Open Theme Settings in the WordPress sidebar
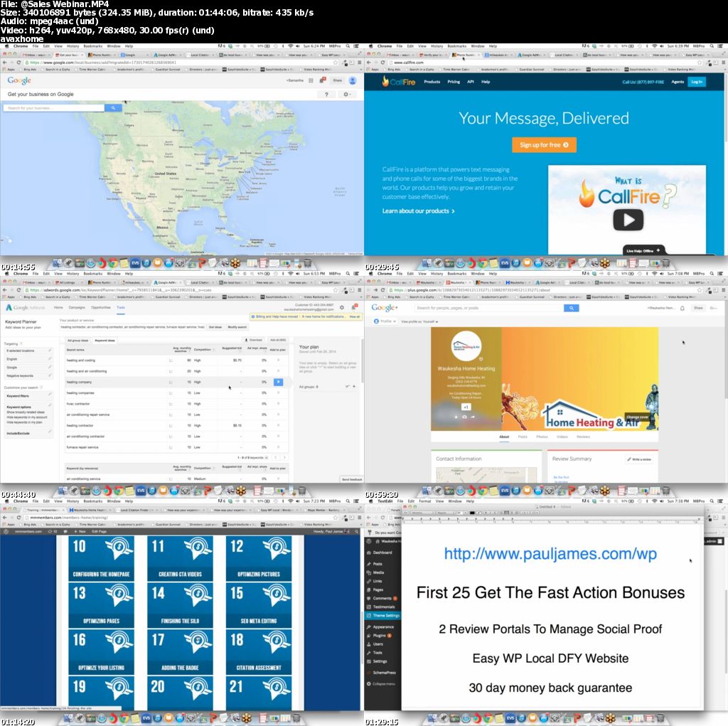The height and width of the screenshot is (726, 728). (x=382, y=616)
